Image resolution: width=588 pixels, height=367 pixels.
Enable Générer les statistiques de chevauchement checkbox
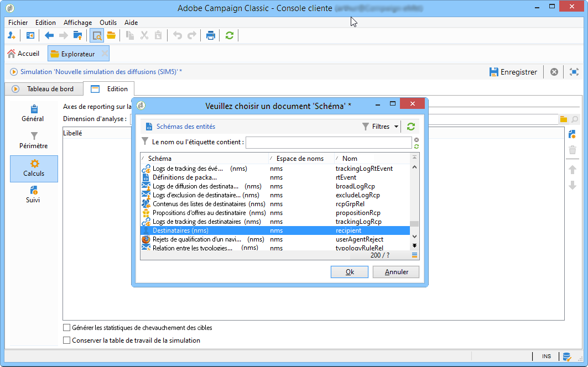click(67, 328)
